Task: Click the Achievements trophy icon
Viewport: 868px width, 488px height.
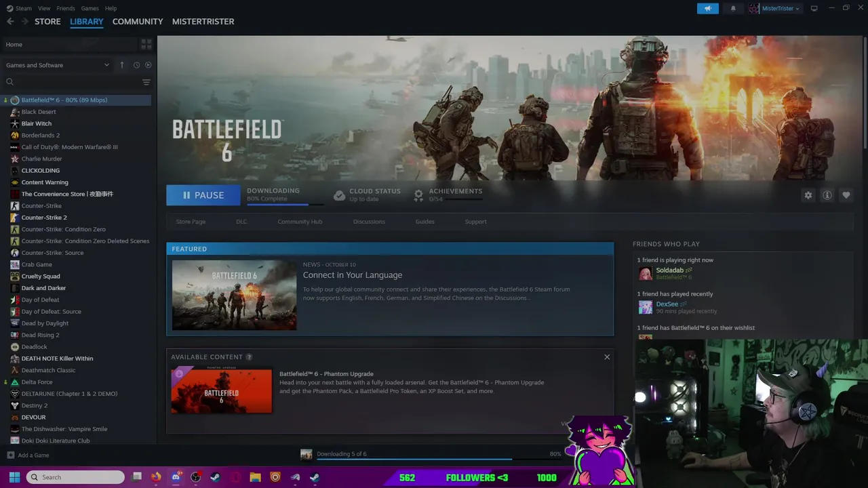Action: 418,195
